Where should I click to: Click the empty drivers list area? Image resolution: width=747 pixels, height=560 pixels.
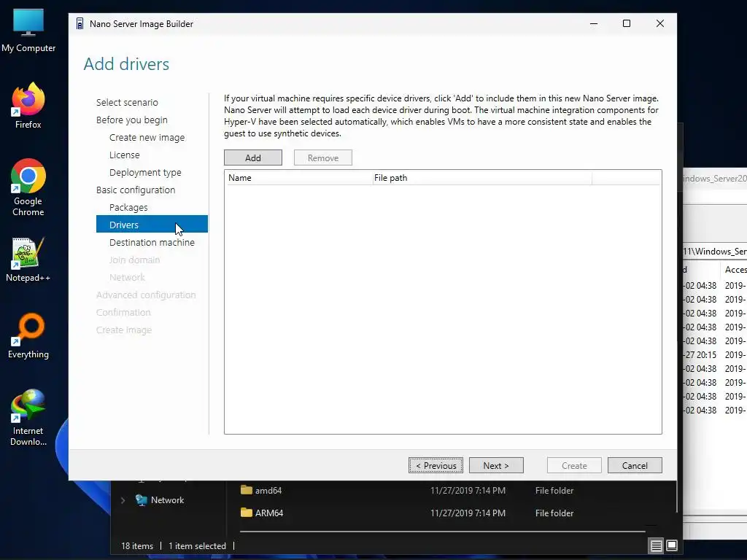click(443, 308)
